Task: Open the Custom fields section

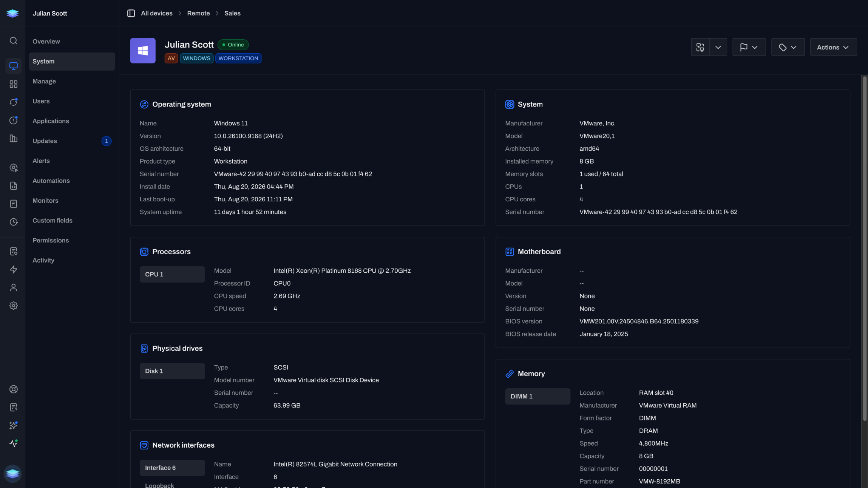Action: coord(72,221)
